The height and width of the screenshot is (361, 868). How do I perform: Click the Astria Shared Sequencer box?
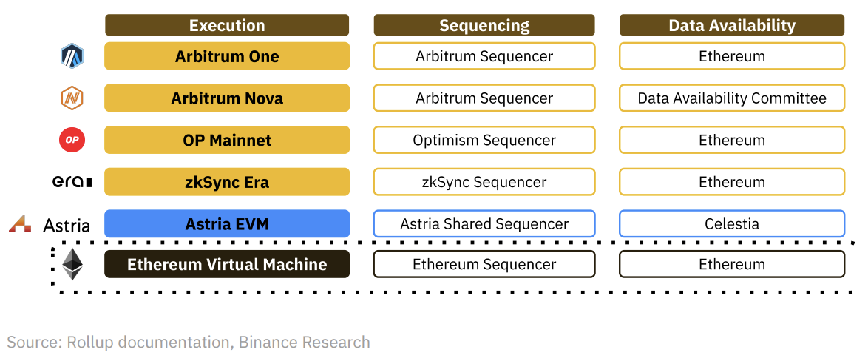[484, 224]
